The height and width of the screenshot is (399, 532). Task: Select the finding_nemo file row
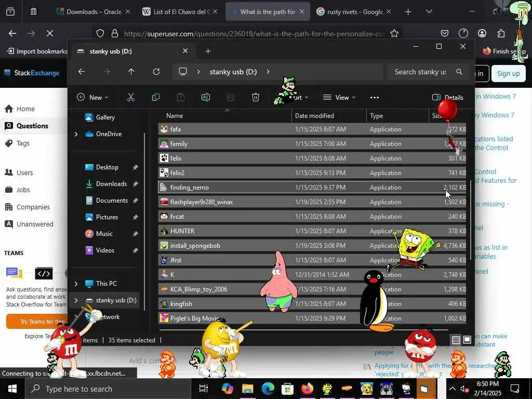pyautogui.click(x=312, y=187)
